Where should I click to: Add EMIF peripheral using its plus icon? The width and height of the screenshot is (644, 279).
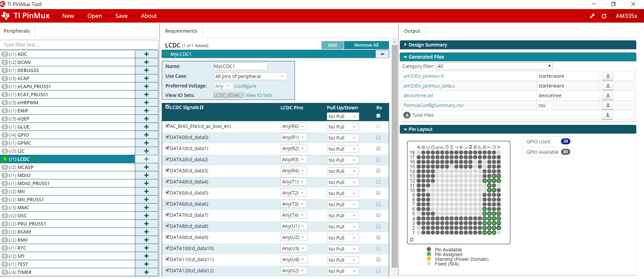coord(146,111)
